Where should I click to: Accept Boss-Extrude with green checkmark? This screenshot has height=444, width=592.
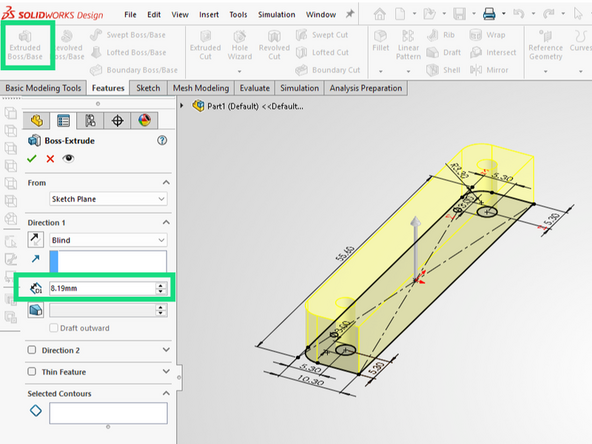click(x=32, y=159)
